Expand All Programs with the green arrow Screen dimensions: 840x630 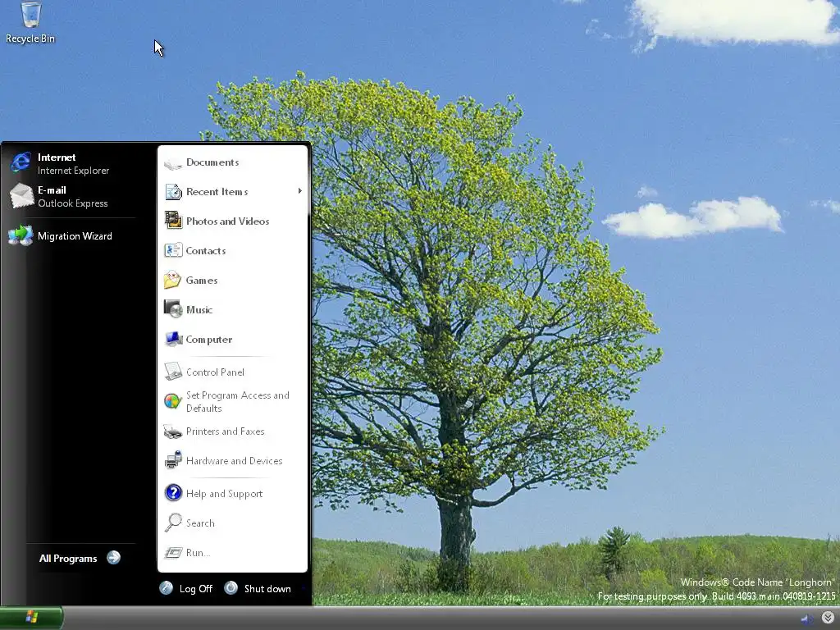coord(113,558)
